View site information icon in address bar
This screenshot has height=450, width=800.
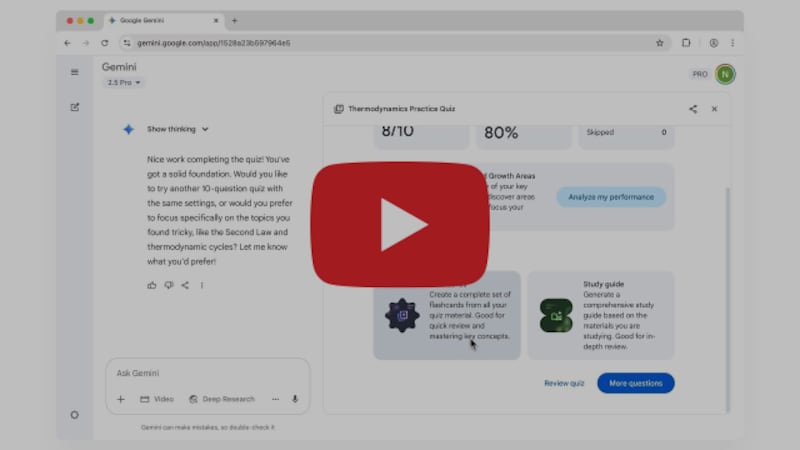pos(127,43)
